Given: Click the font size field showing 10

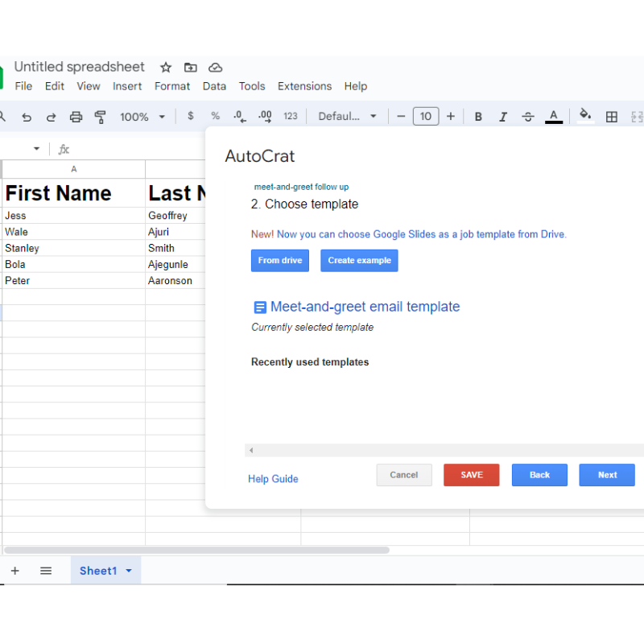Looking at the screenshot, I should click(426, 116).
